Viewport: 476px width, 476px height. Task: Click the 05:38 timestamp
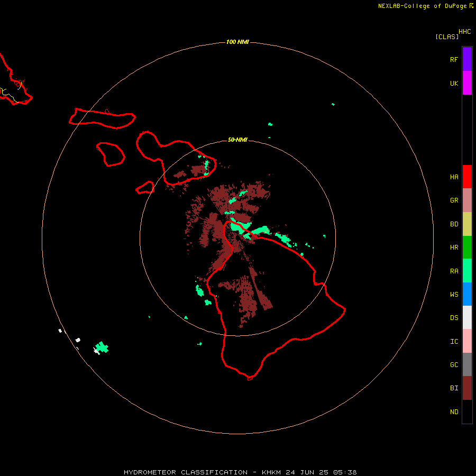coord(344,472)
